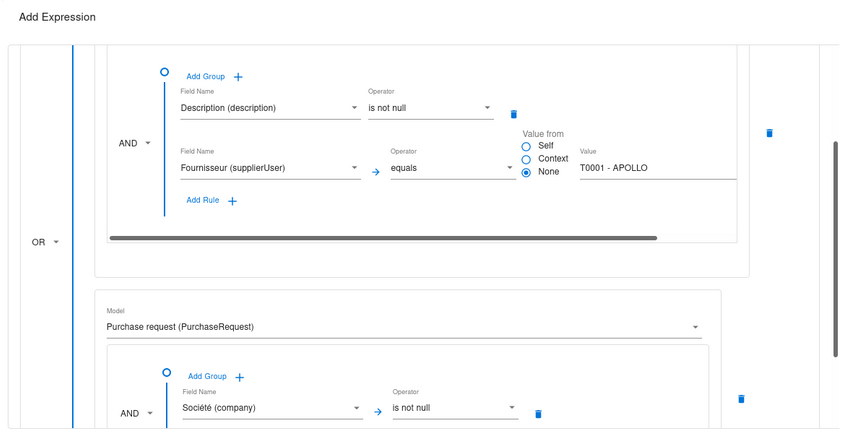Select the Self value source radio

526,146
